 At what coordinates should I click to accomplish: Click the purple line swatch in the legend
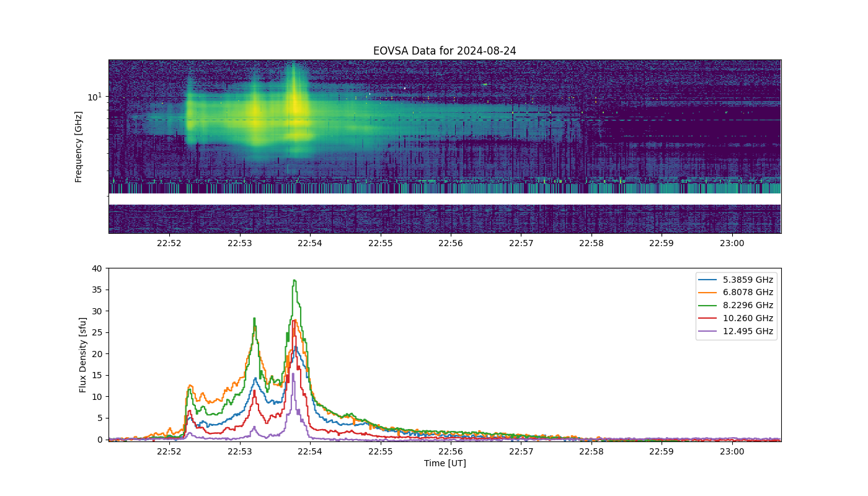[x=708, y=332]
